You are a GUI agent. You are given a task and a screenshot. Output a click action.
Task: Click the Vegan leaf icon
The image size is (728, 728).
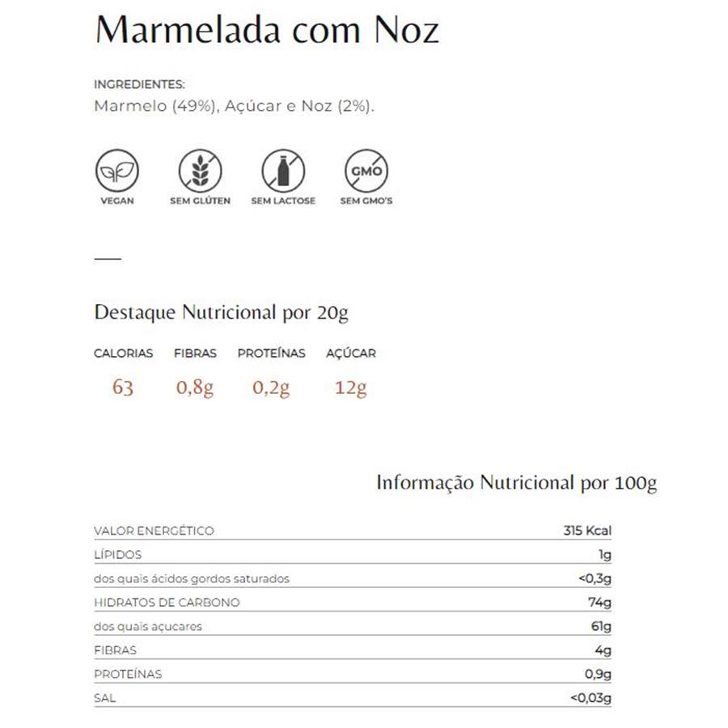pyautogui.click(x=117, y=171)
